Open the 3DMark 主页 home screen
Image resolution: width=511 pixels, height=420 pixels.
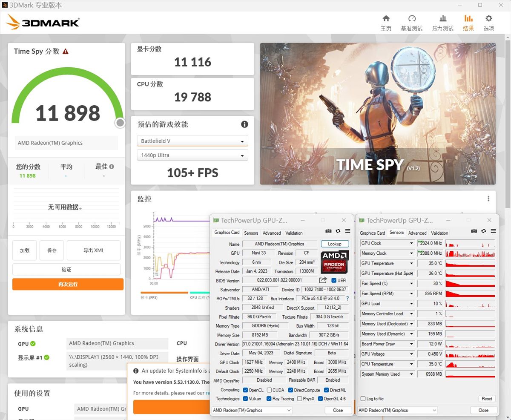[x=386, y=22]
